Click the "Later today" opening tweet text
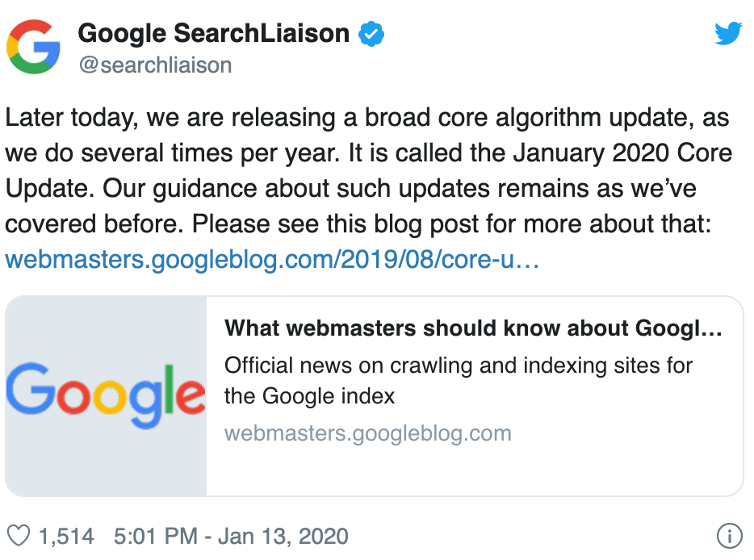 pos(64,119)
